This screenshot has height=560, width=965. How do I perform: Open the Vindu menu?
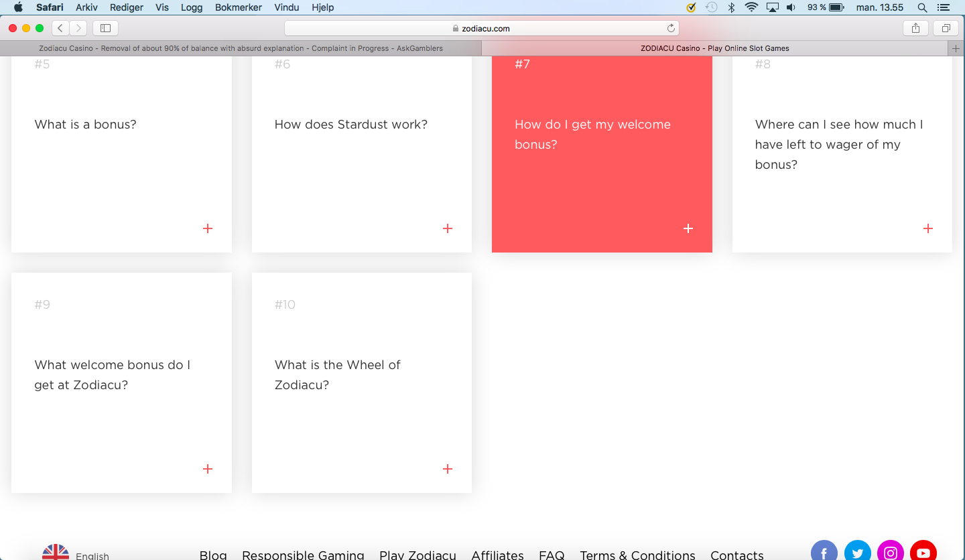(x=287, y=7)
